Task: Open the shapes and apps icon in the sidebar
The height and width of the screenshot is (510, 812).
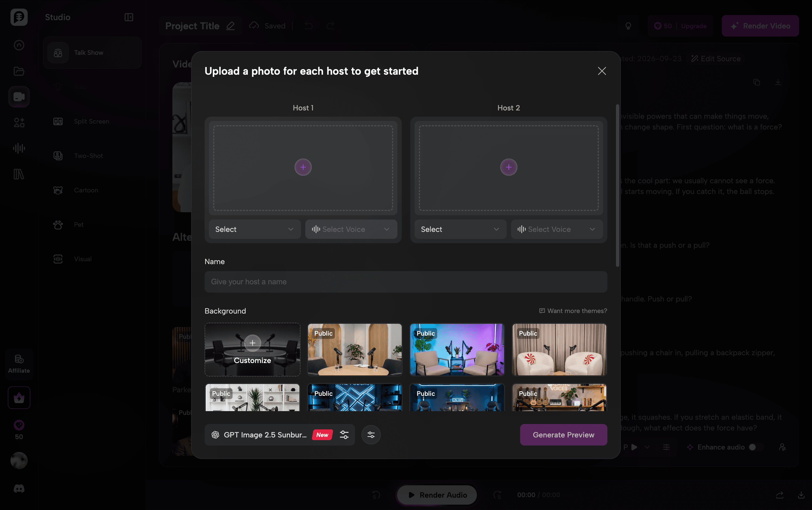Action: pos(19,123)
